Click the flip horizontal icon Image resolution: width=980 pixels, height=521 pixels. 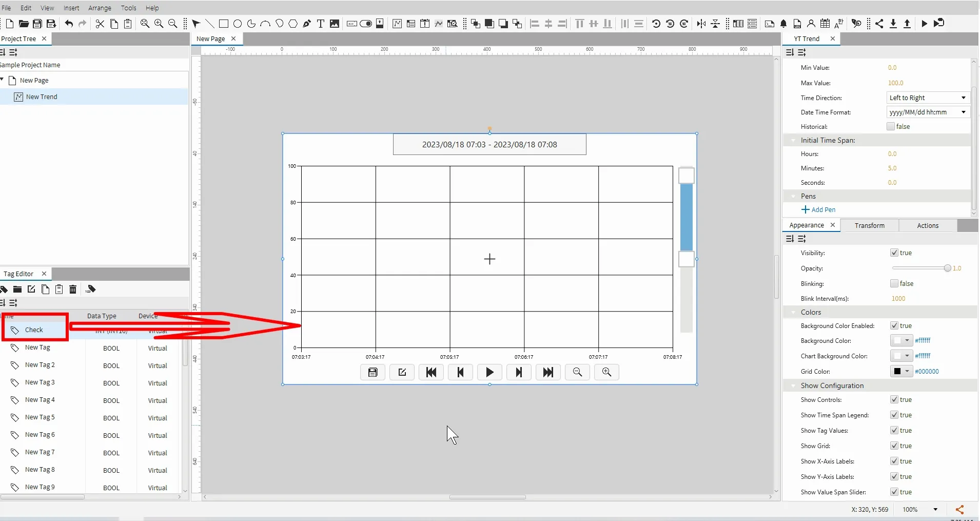point(701,24)
